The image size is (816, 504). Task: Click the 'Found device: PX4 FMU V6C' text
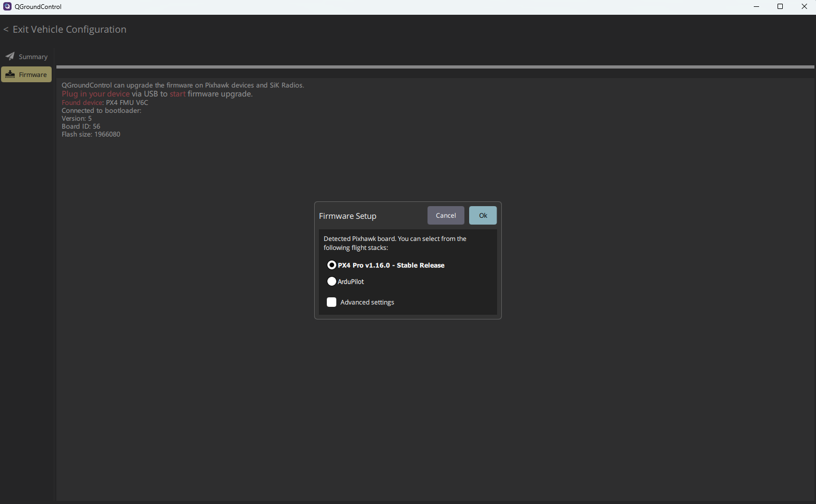click(x=105, y=103)
